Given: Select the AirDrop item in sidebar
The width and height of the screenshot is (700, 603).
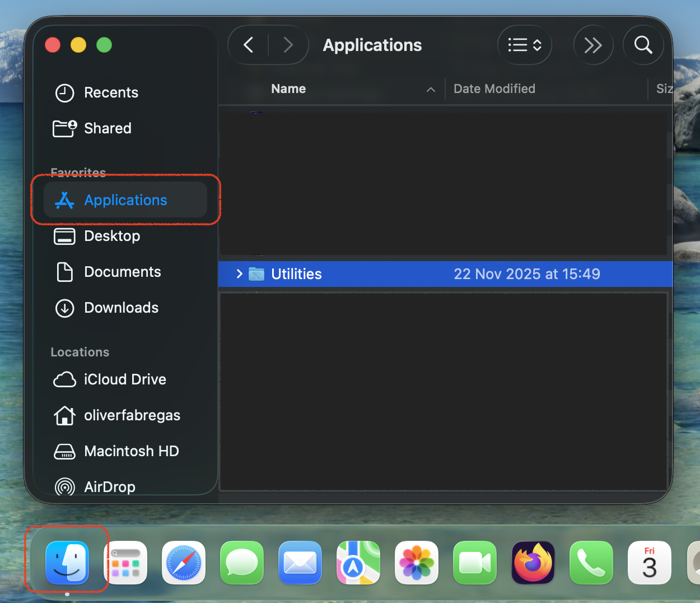Looking at the screenshot, I should (x=109, y=486).
